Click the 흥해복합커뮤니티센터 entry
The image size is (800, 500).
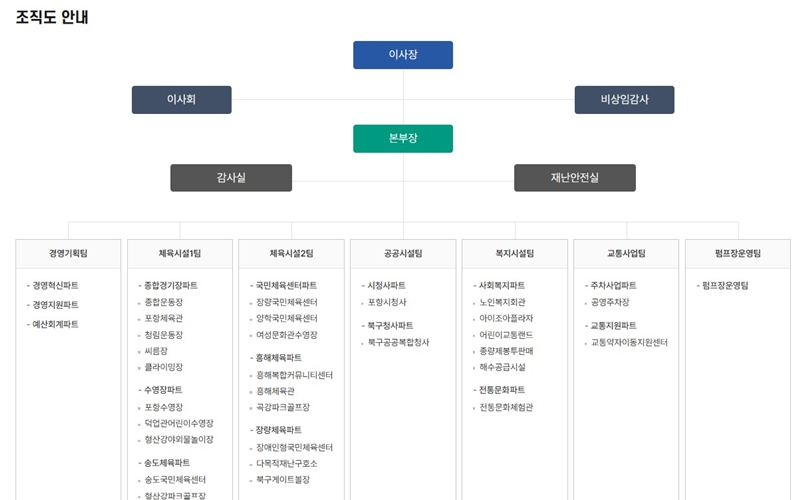pos(294,375)
